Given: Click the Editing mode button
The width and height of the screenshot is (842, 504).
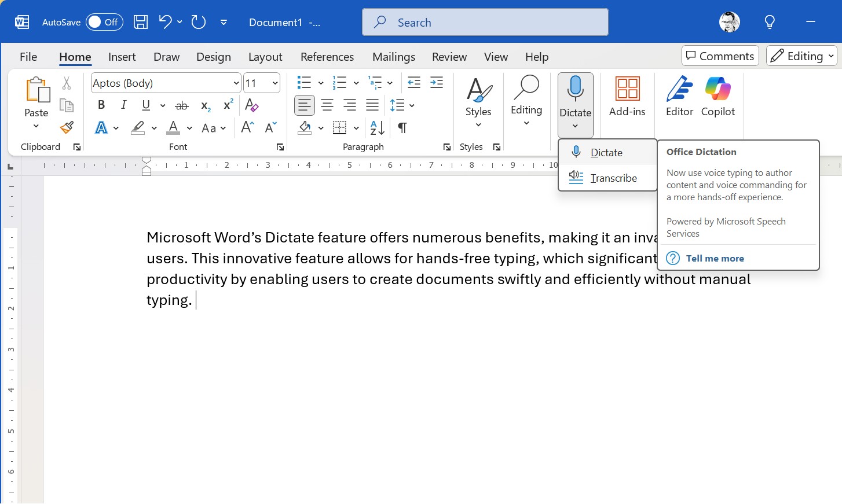Looking at the screenshot, I should coord(802,56).
